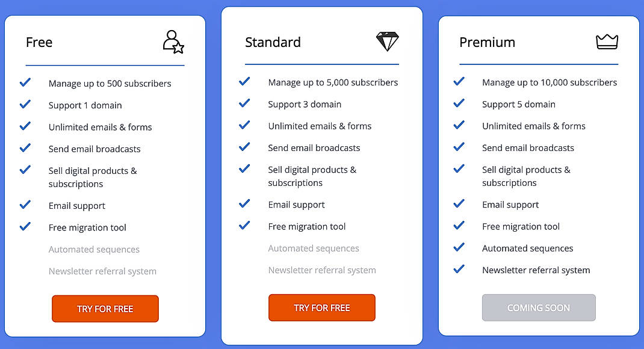Click the 'Free' plan title
Viewport: 644px width, 349px height.
pos(39,42)
